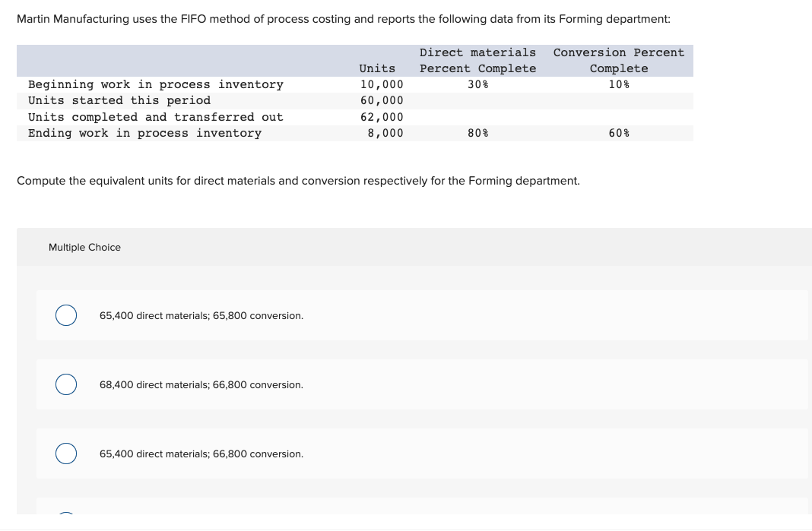Click Conversion Percent Complete column header

[x=619, y=61]
